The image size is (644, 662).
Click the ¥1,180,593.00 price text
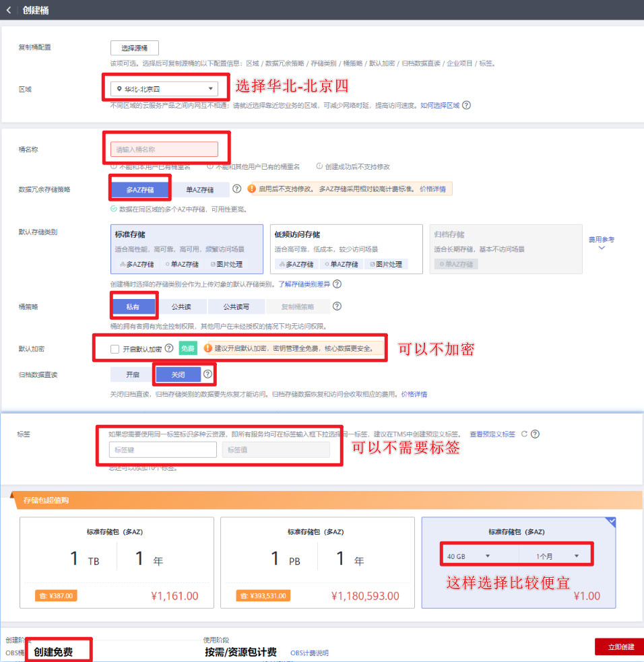coord(365,596)
